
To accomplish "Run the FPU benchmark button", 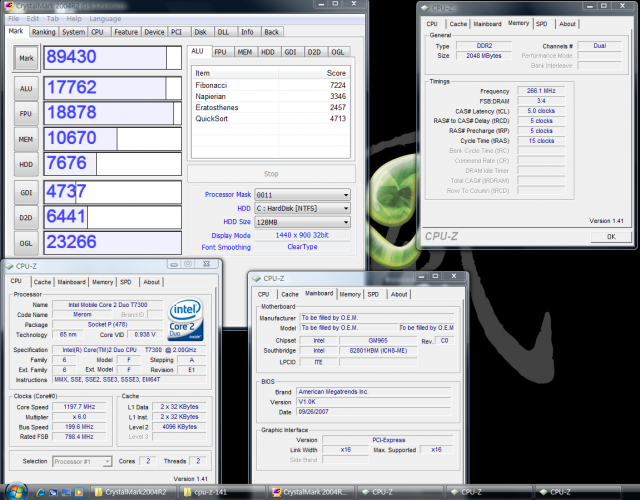I will (x=26, y=114).
